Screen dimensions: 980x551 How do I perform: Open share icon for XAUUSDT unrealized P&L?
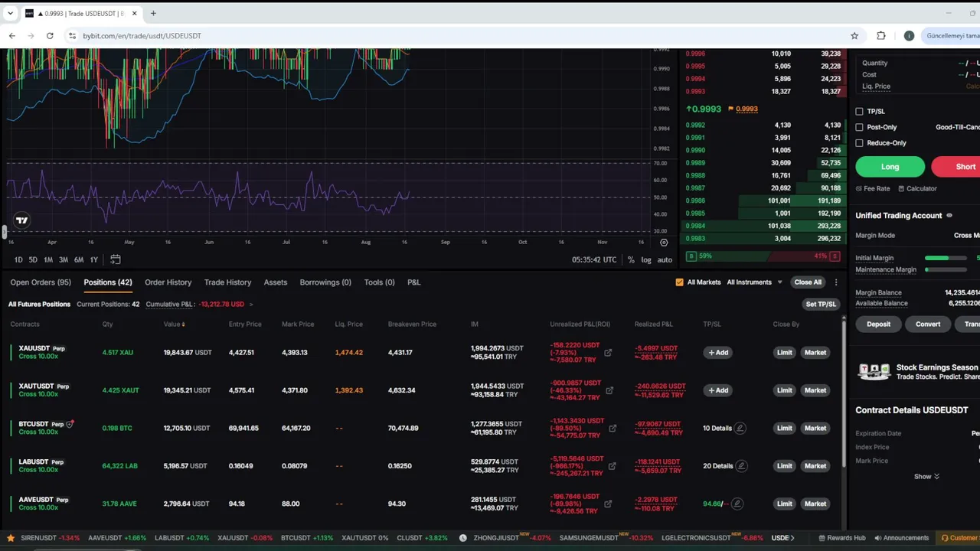(x=608, y=353)
